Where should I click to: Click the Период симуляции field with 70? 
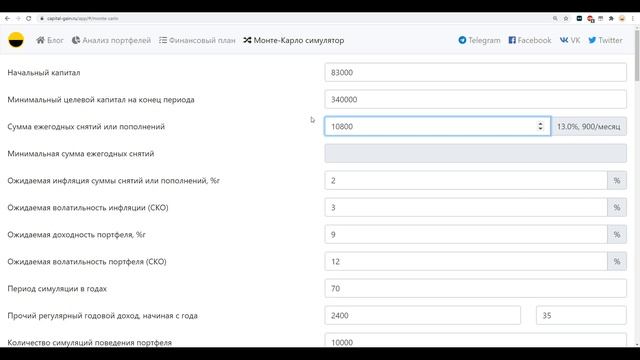coord(476,289)
